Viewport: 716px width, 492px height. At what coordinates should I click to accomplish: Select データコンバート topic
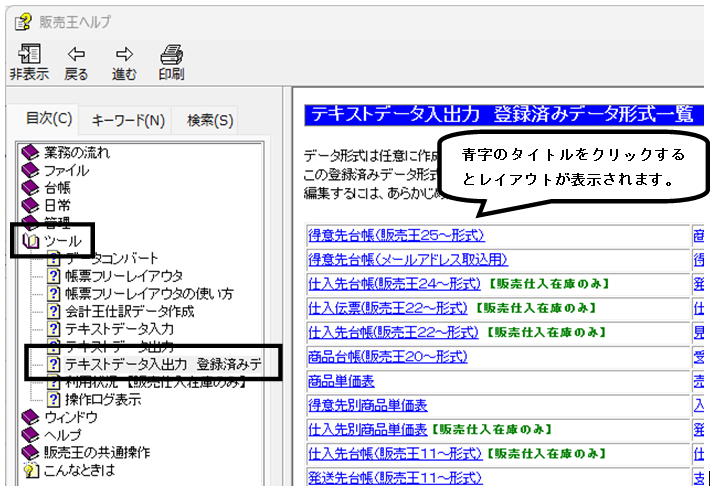point(111,258)
